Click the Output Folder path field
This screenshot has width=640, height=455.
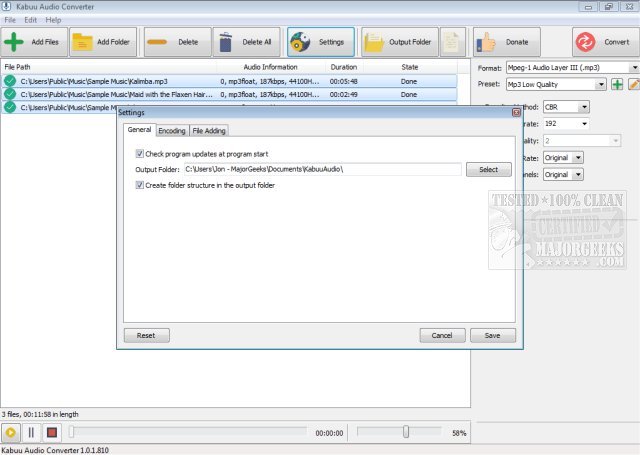pos(322,169)
